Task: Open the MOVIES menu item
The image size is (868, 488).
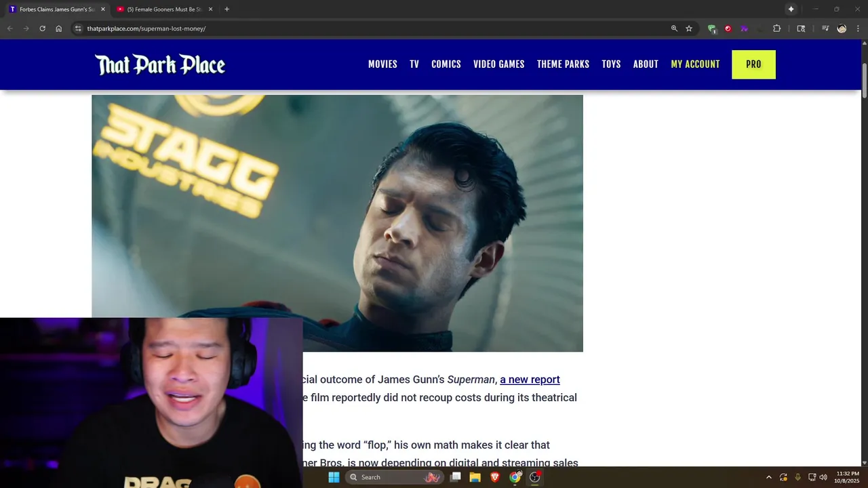Action: coord(382,64)
